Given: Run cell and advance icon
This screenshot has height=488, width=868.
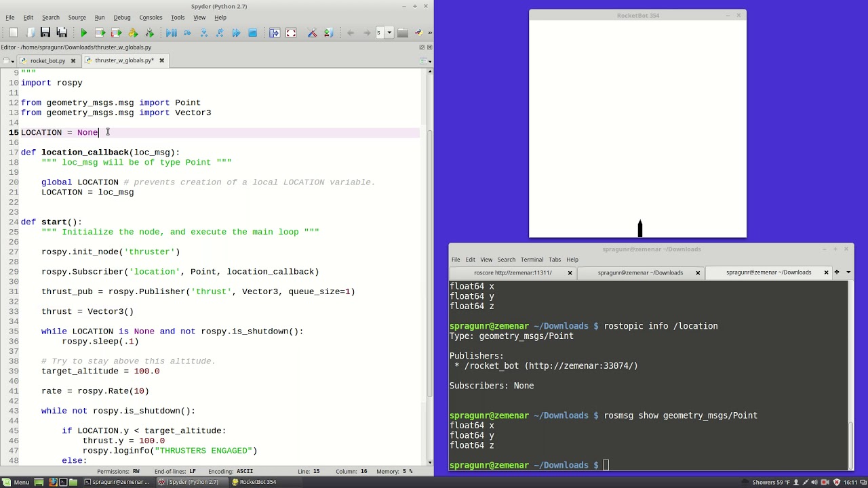Looking at the screenshot, I should pos(116,33).
